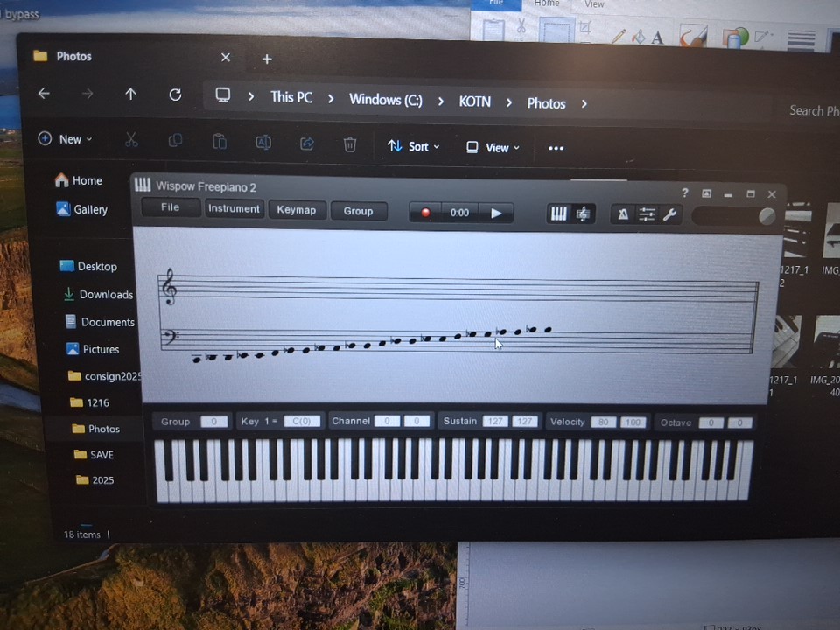
Task: Open the mixer sliders settings icon
Action: coord(647,214)
